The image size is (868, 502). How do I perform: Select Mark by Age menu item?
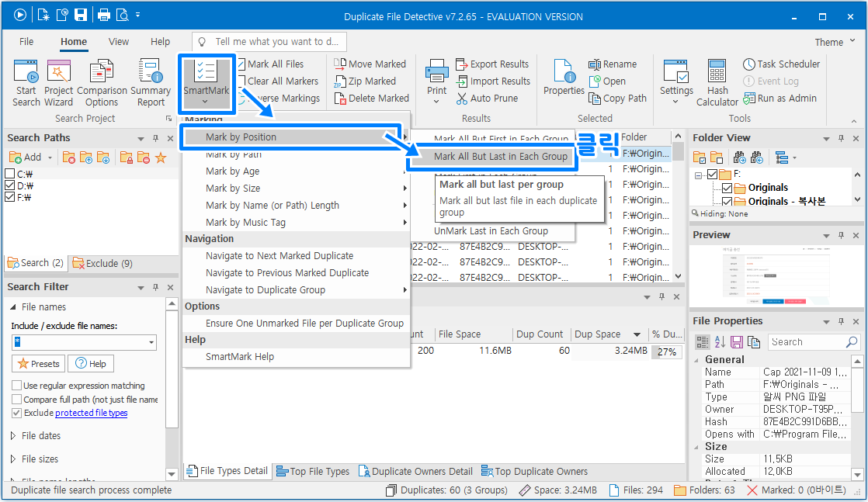(296, 171)
